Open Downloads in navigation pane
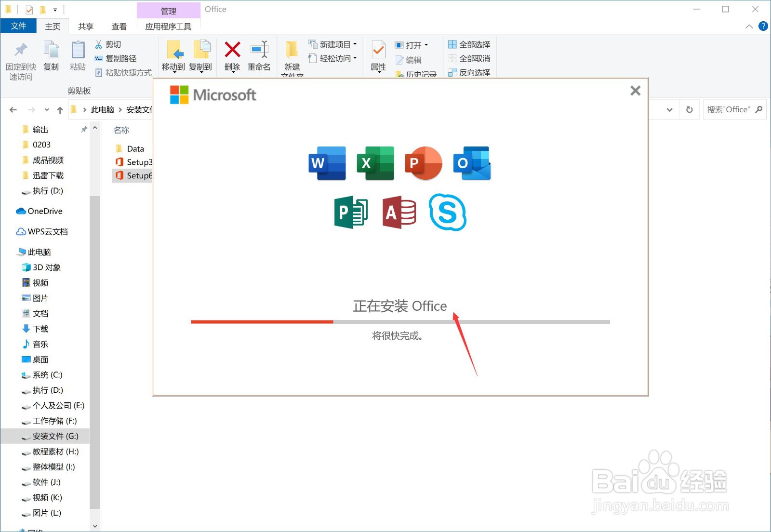Screen dimensions: 771x532 [x=35, y=329]
